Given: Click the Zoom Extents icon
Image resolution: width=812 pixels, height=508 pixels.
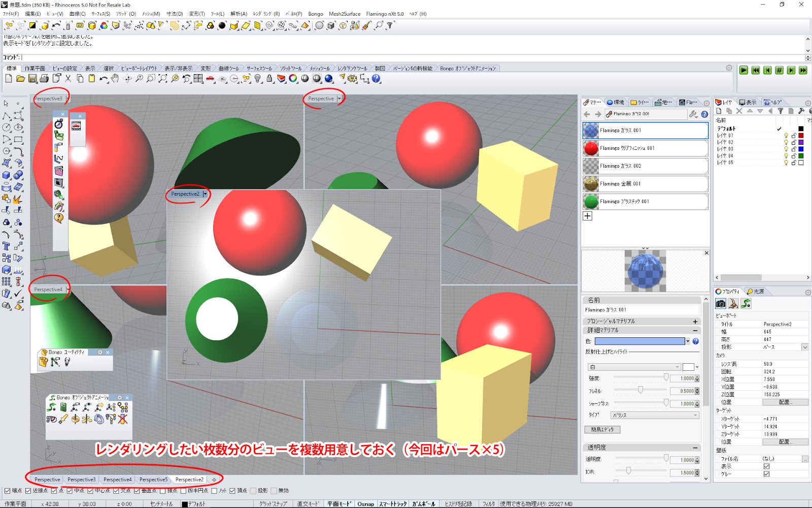Looking at the screenshot, I should tap(162, 79).
